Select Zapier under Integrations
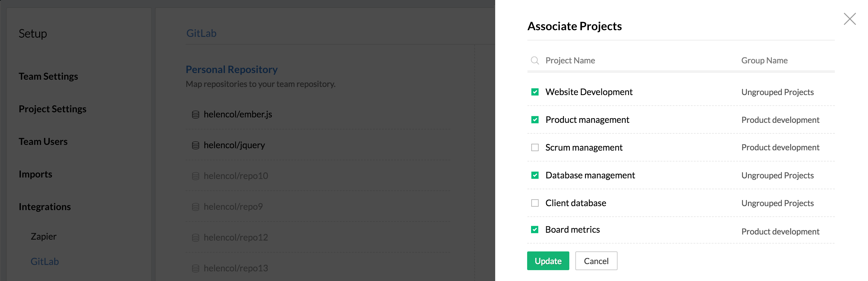 click(43, 236)
